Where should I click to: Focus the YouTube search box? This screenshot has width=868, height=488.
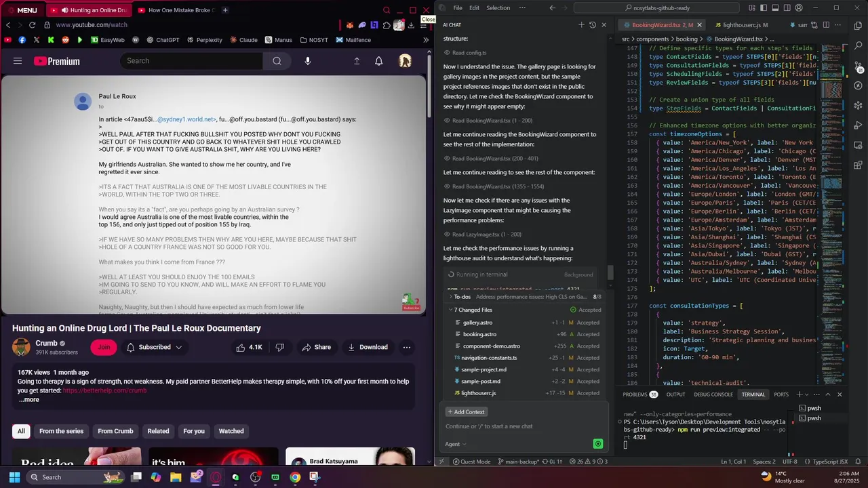click(192, 61)
